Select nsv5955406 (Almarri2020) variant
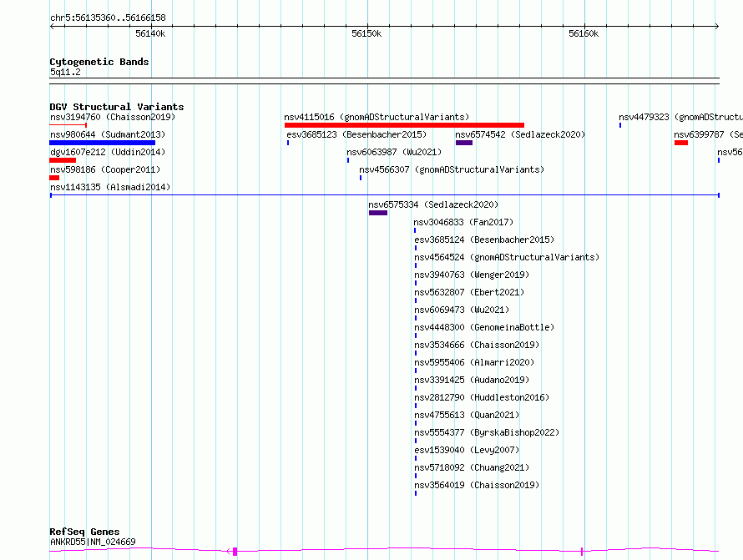The width and height of the screenshot is (743, 560). point(474,362)
